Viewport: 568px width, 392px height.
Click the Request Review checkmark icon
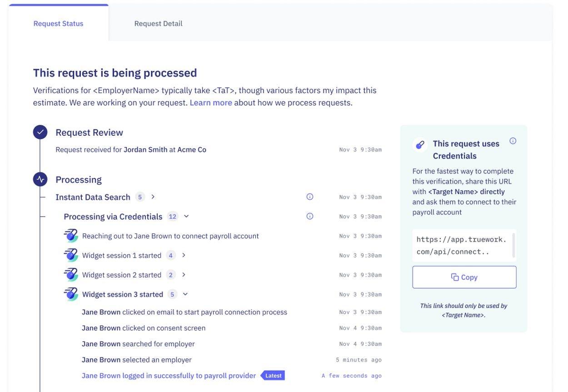coord(40,132)
